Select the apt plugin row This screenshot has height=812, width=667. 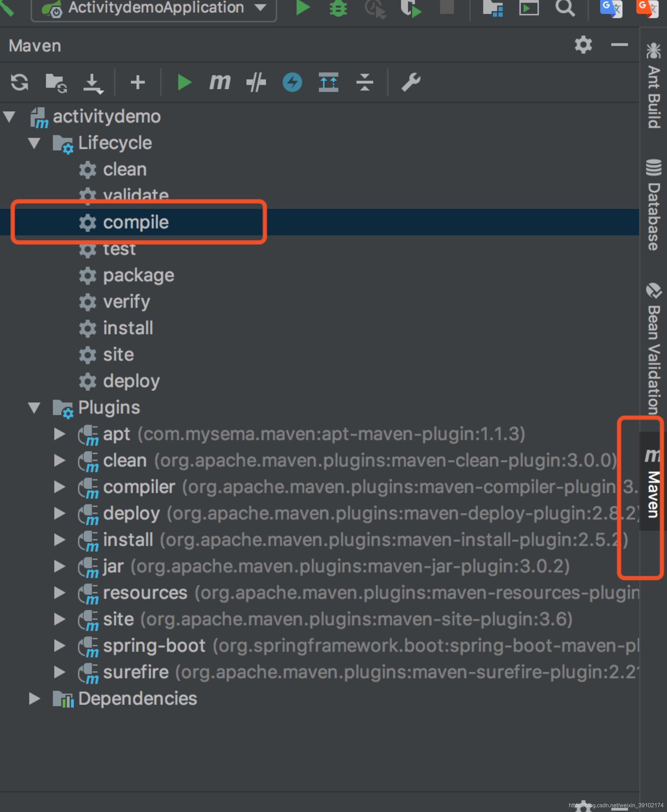pyautogui.click(x=320, y=434)
